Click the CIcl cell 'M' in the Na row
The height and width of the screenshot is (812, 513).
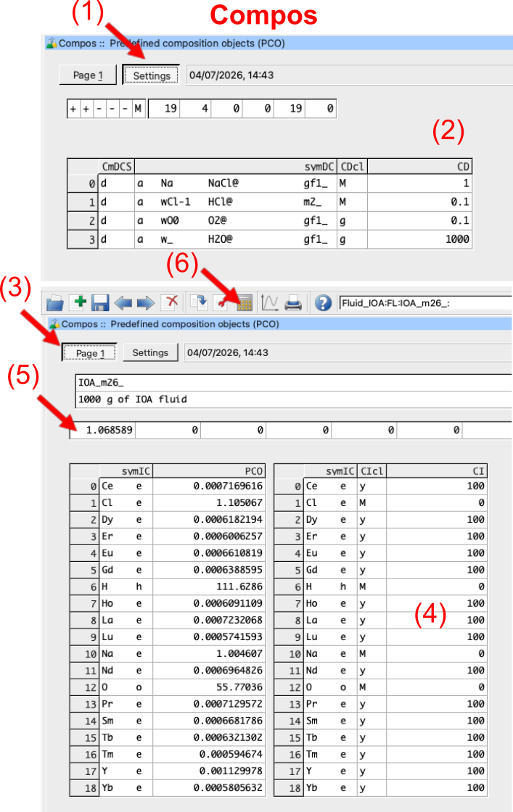(372, 653)
